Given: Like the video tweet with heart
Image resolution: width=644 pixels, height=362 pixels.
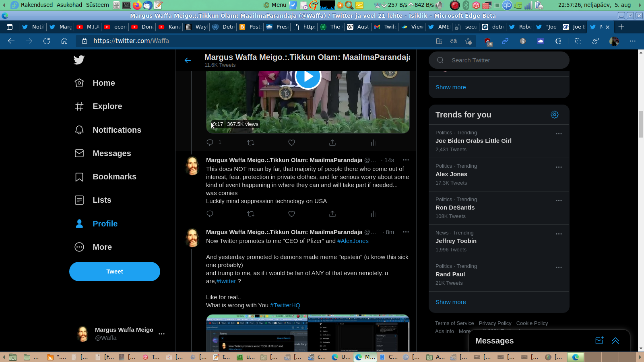Looking at the screenshot, I should 291,143.
